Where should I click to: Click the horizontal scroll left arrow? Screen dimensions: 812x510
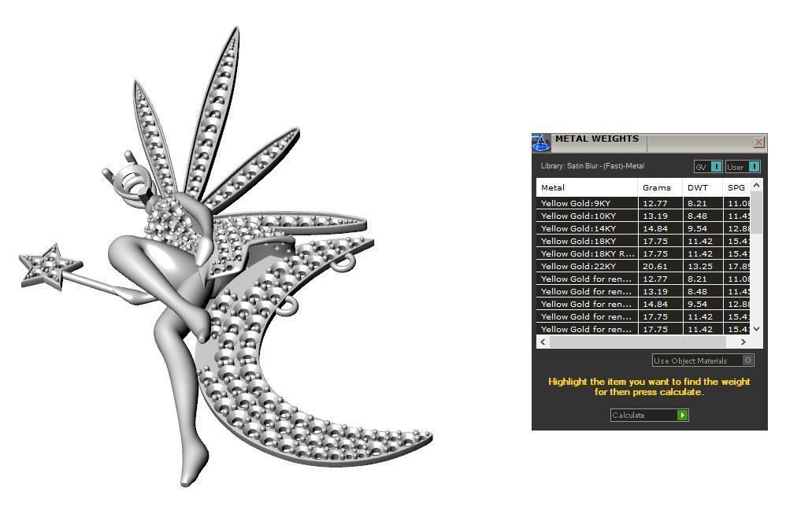click(543, 342)
